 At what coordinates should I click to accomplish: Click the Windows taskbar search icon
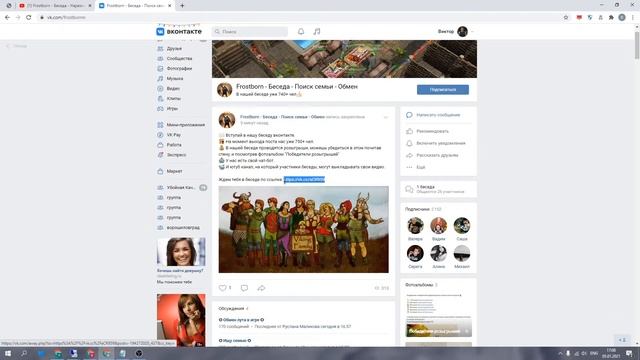click(24, 353)
